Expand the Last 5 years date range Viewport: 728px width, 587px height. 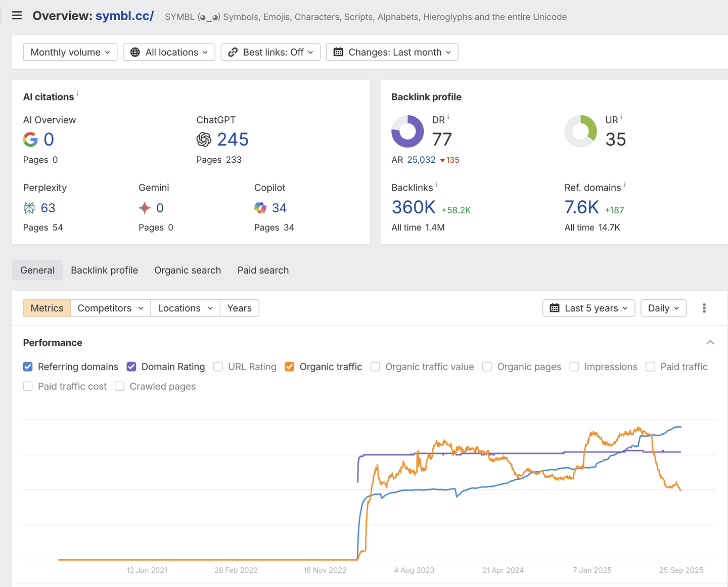588,308
